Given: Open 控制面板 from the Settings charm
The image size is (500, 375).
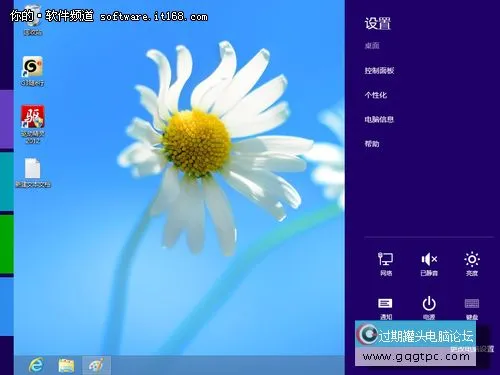Looking at the screenshot, I should pyautogui.click(x=379, y=71).
